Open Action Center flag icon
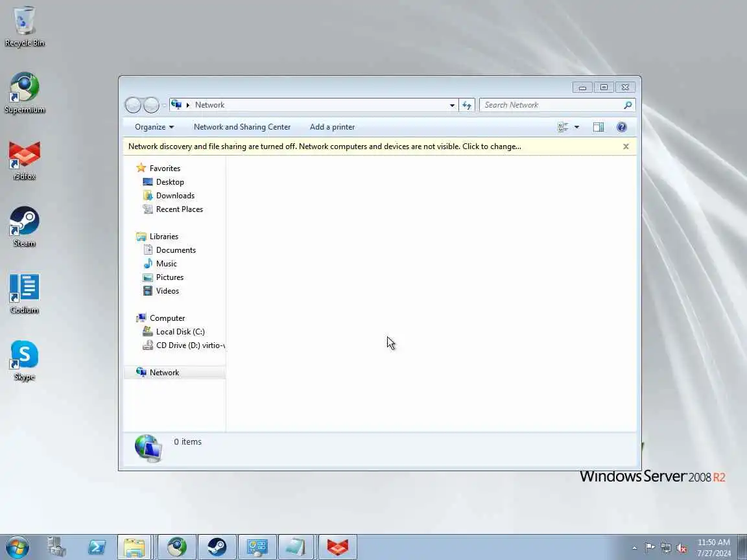The width and height of the screenshot is (747, 560). (x=650, y=548)
